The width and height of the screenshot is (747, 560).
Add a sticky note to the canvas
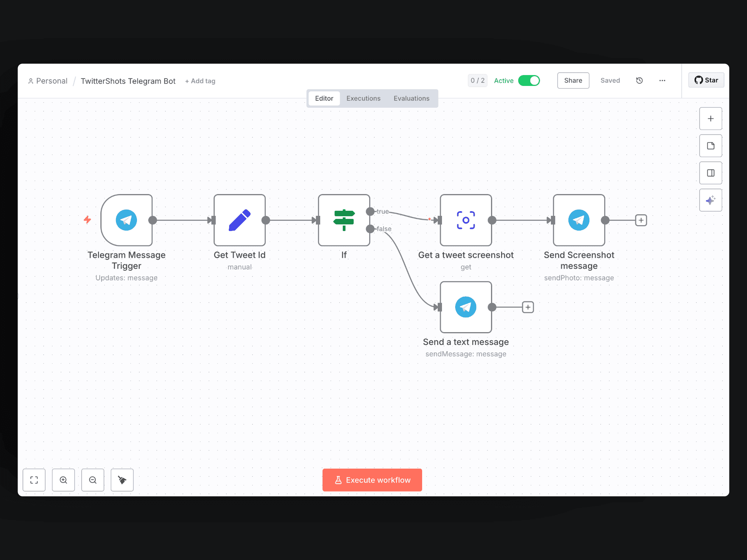(710, 145)
